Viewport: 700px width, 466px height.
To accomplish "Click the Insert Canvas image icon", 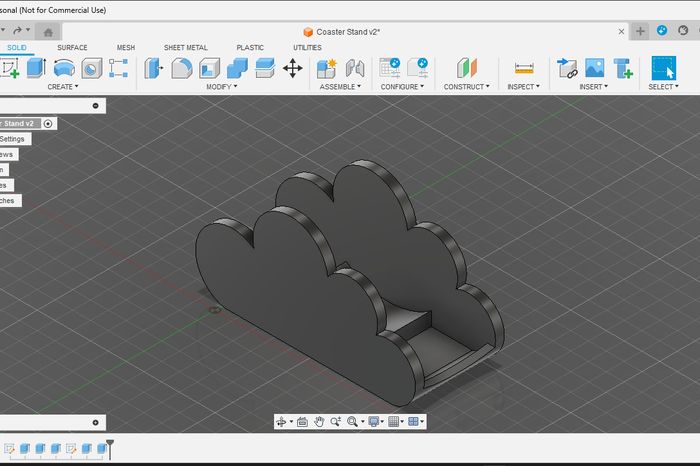I will [x=595, y=68].
